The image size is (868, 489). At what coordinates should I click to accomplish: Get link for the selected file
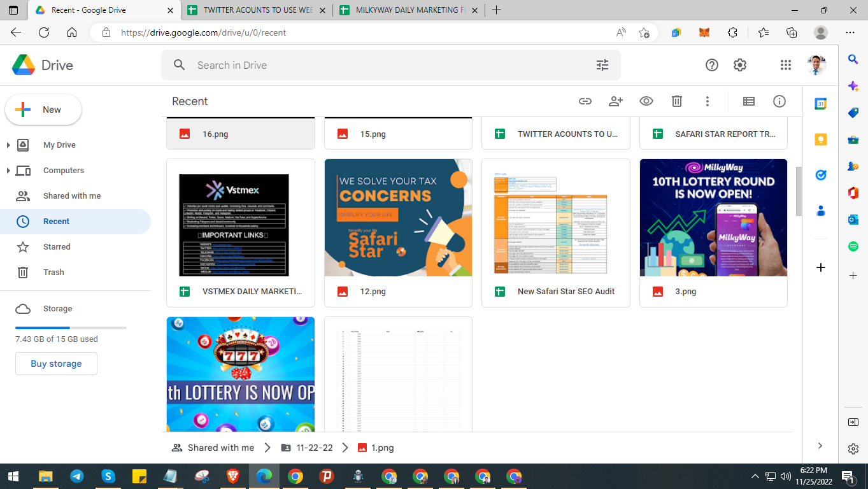(x=585, y=101)
